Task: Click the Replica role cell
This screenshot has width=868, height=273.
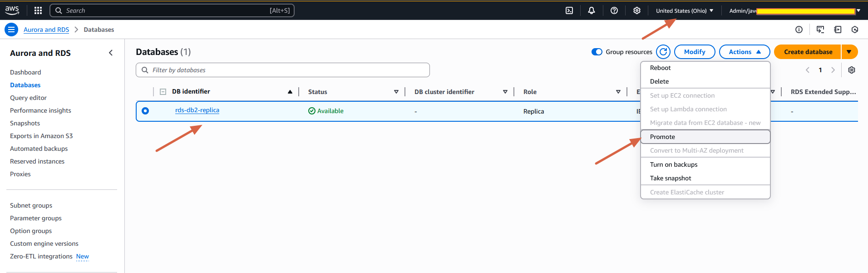Action: coord(534,111)
